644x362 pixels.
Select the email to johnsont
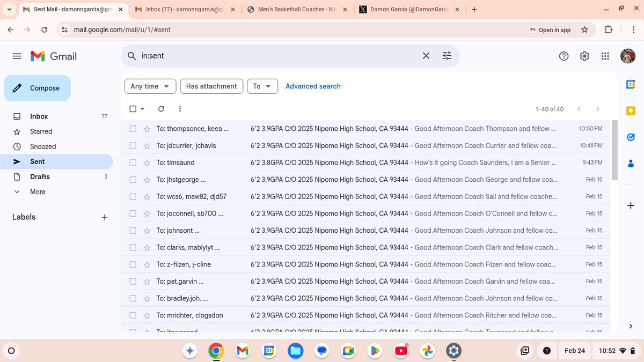click(133, 231)
